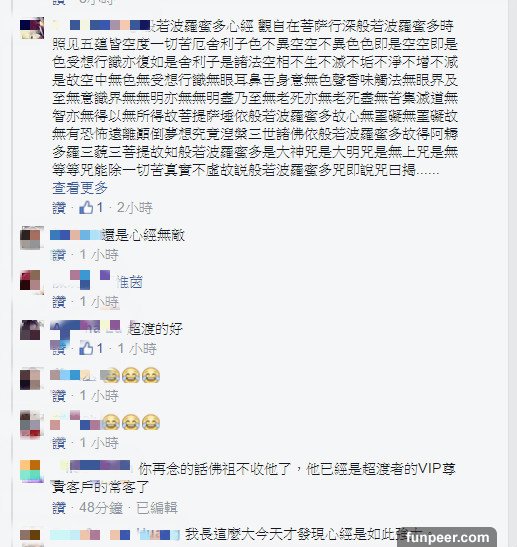This screenshot has width=517, height=547.
Task: Click second row of laughing emojis
Action: click(x=131, y=422)
